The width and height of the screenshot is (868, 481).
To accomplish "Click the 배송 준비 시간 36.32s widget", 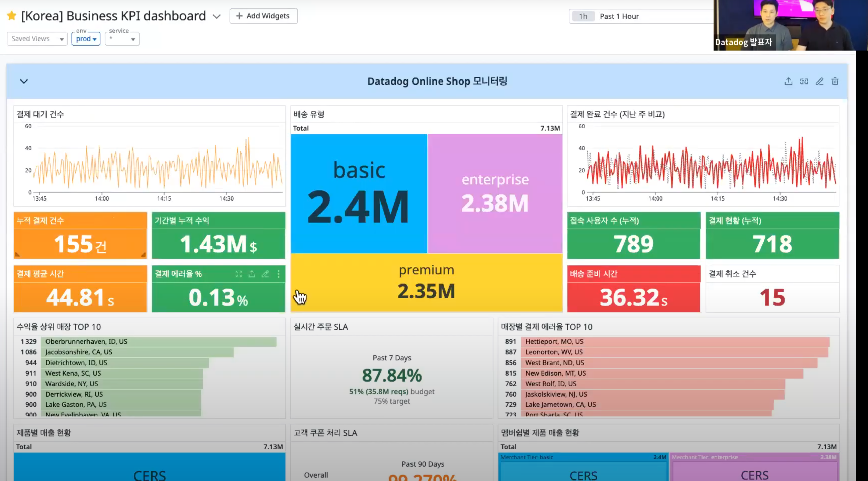I will [633, 289].
